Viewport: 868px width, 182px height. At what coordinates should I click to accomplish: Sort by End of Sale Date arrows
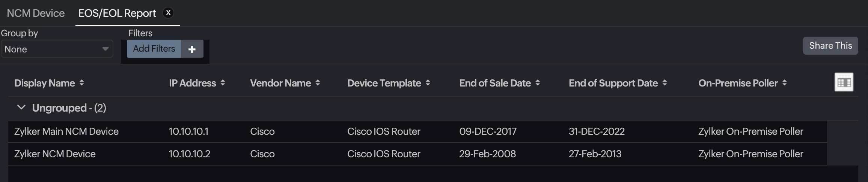click(538, 83)
